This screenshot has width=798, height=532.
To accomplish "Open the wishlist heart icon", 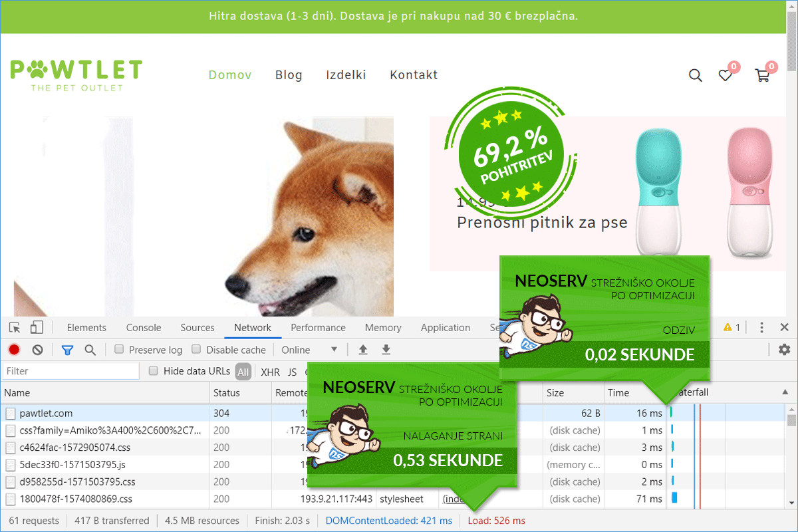I will coord(725,75).
